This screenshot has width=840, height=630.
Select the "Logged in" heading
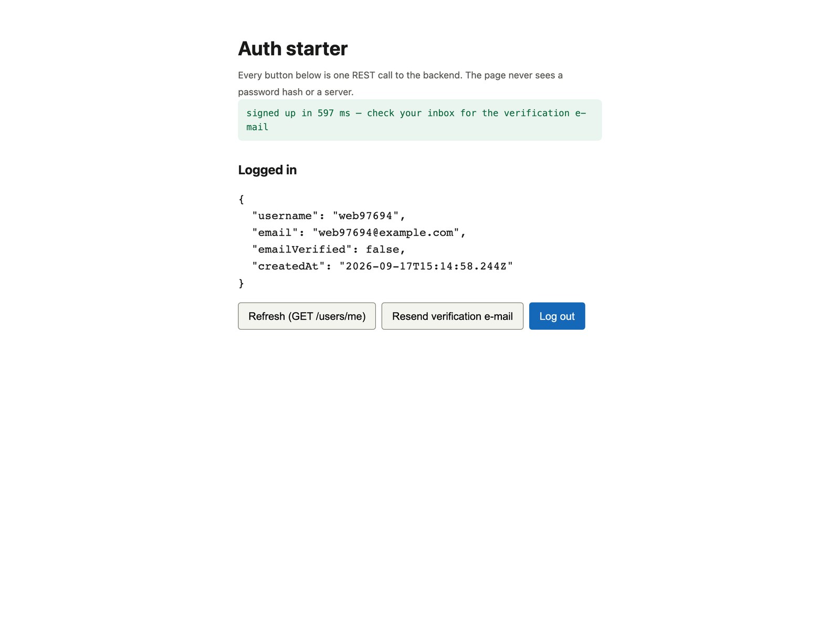[267, 170]
